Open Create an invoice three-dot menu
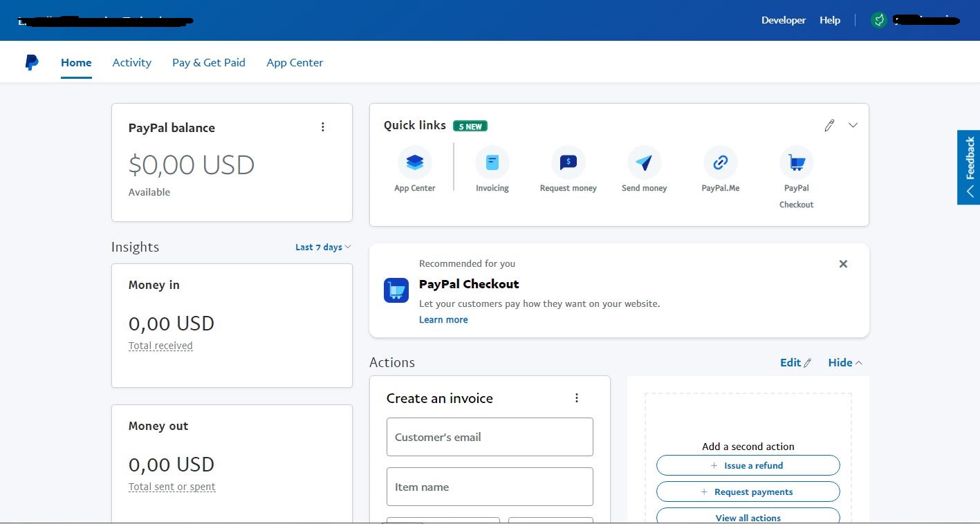 tap(577, 398)
